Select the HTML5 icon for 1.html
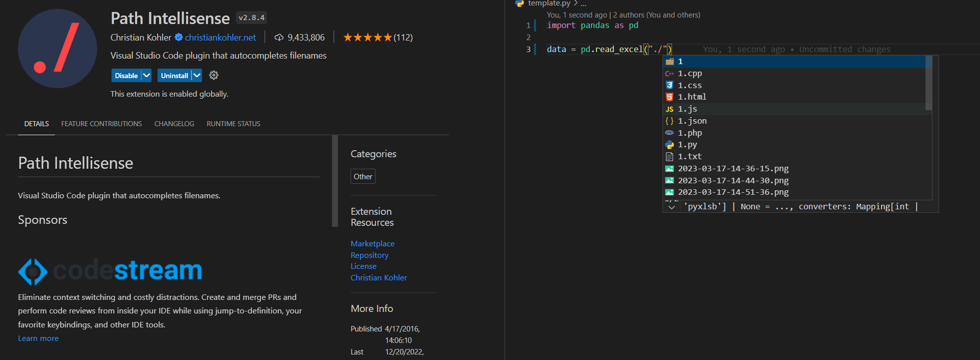The width and height of the screenshot is (980, 360). 669,97
